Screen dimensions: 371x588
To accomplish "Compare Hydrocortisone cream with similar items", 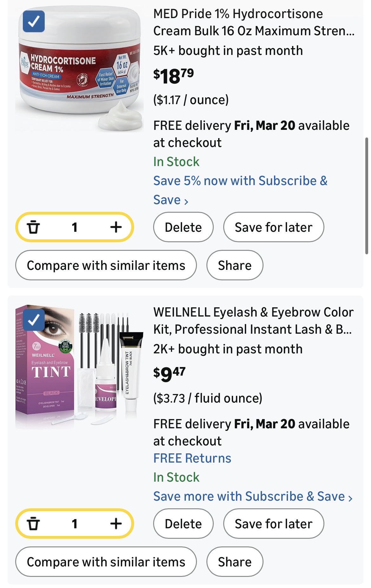I will 106,265.
